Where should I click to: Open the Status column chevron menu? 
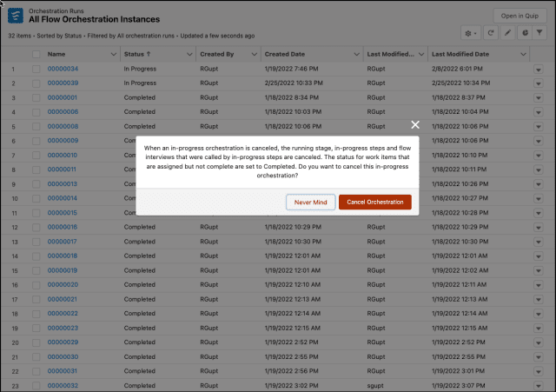coord(189,54)
